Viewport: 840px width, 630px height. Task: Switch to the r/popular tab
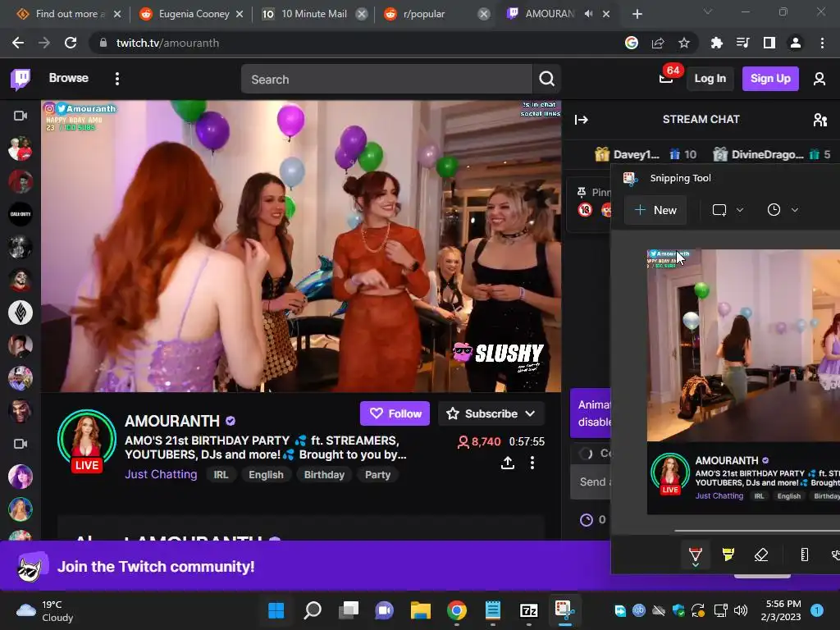pos(436,14)
